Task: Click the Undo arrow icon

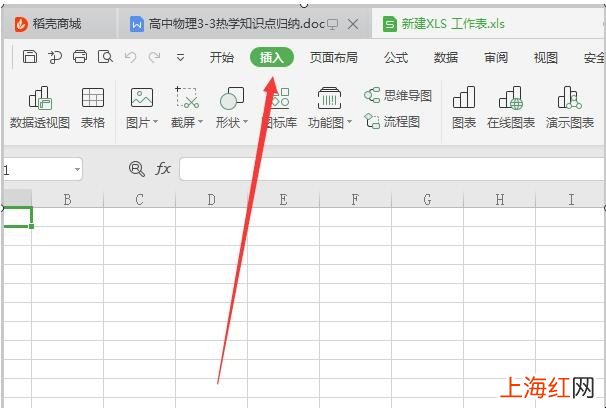Action: [130, 57]
